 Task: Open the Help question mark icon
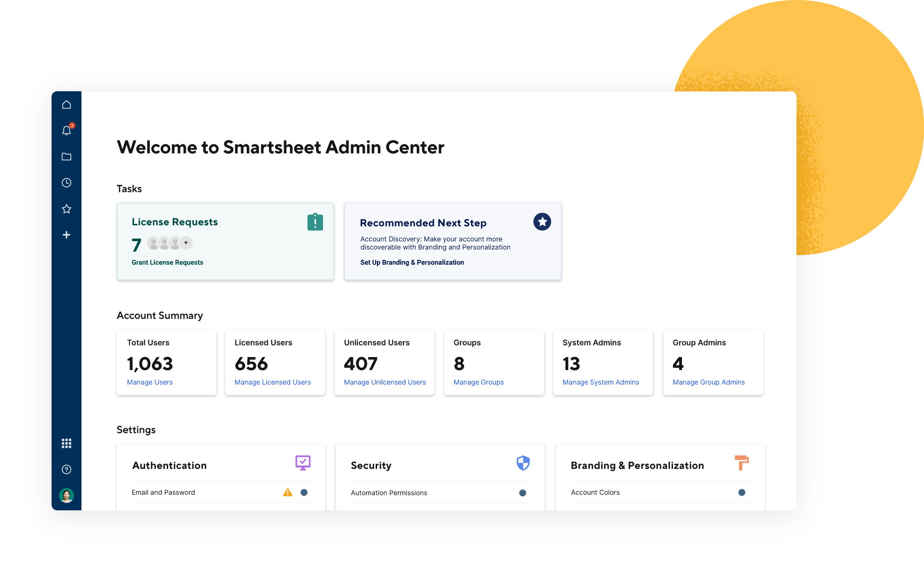pos(67,469)
